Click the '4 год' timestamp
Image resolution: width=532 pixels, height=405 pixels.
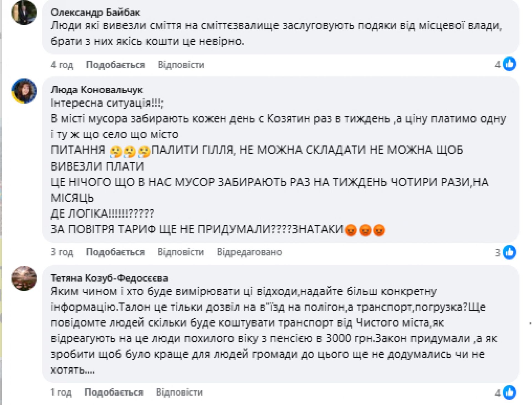point(62,65)
